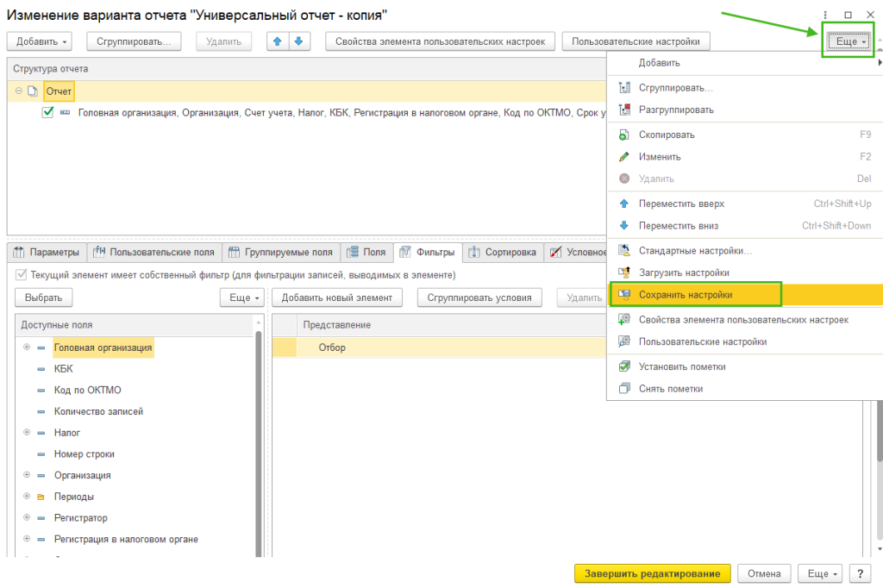
Task: Click the Стандартные настройки icon
Action: tap(625, 251)
